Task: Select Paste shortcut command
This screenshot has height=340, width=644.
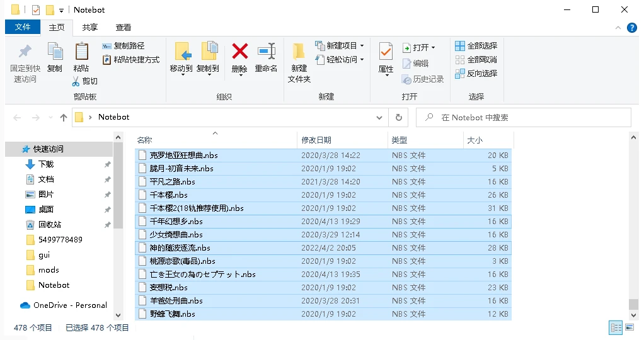Action: point(130,60)
